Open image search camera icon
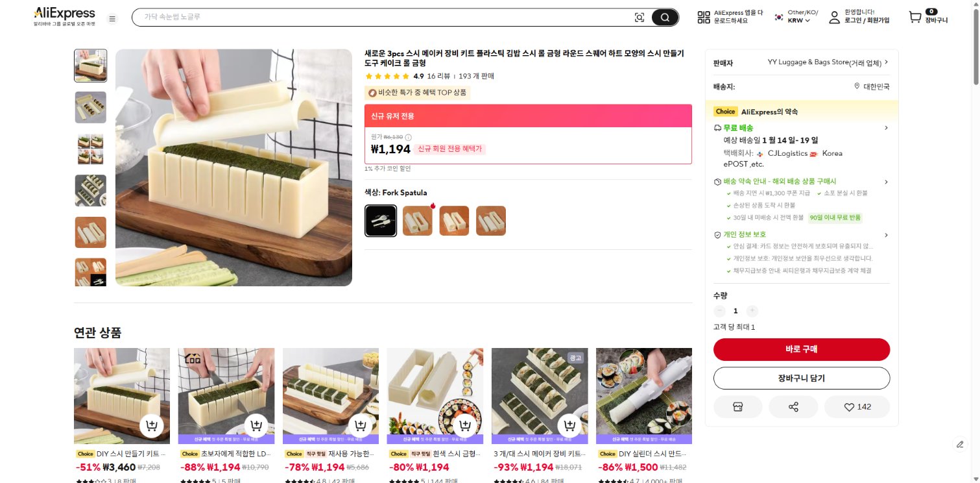The width and height of the screenshot is (980, 483). tap(639, 18)
